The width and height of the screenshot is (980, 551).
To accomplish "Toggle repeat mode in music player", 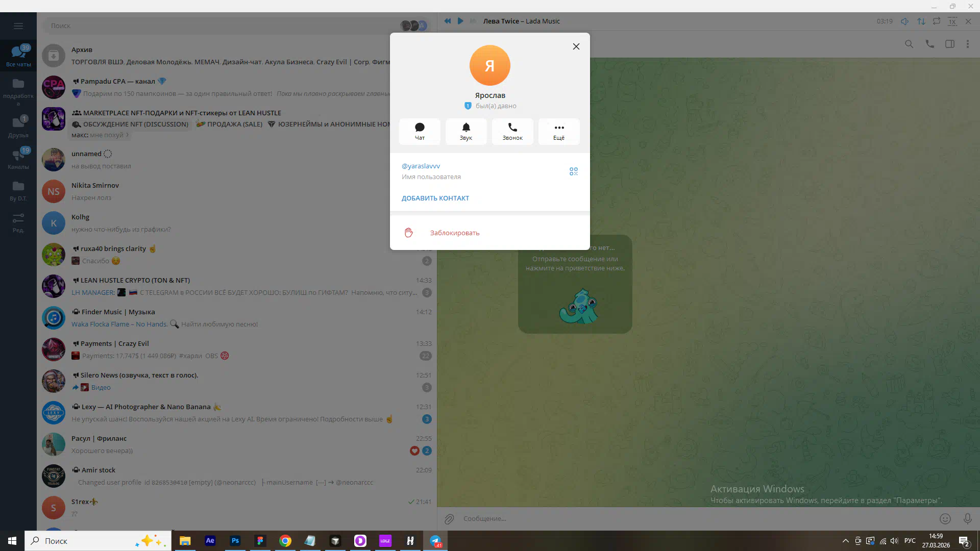I will pyautogui.click(x=936, y=21).
